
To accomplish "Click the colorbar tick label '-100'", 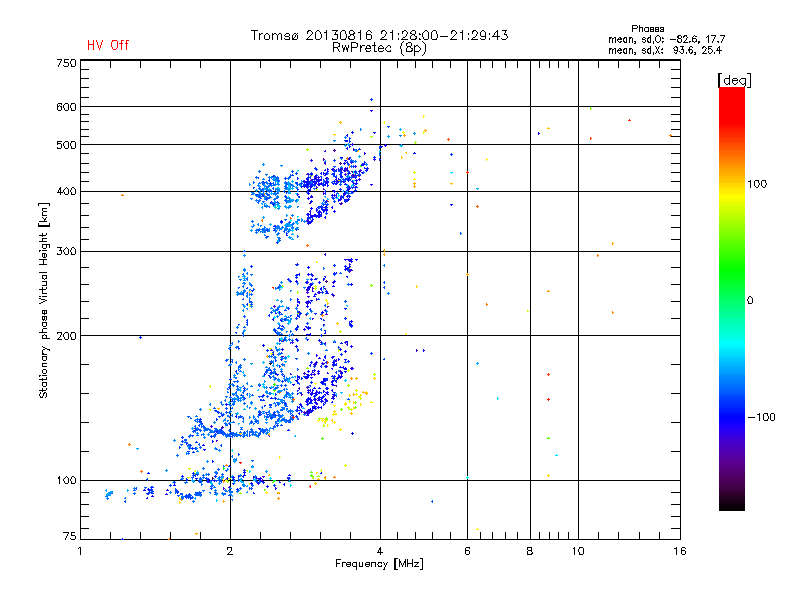I will tap(761, 417).
